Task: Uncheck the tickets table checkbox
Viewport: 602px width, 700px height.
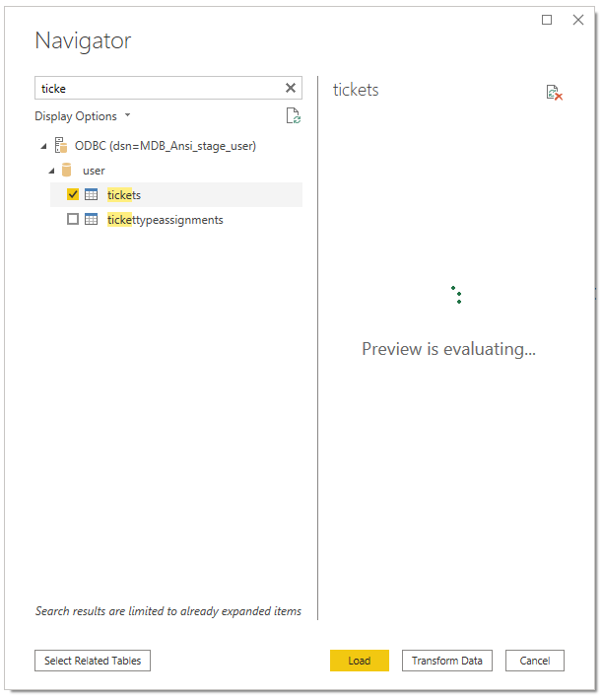Action: pos(73,195)
